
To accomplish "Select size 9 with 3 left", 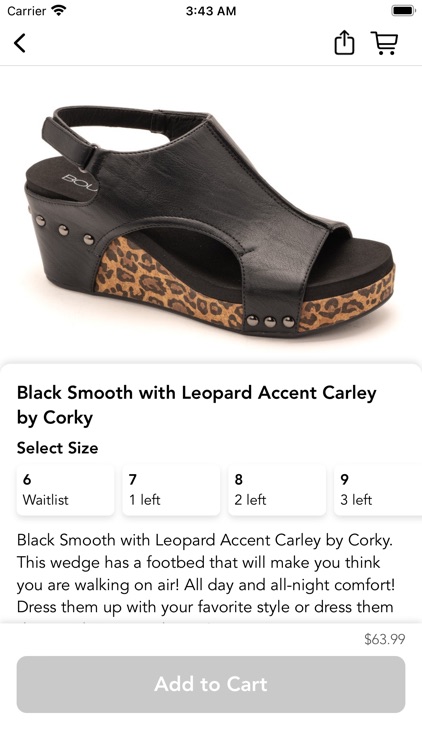I will [378, 490].
